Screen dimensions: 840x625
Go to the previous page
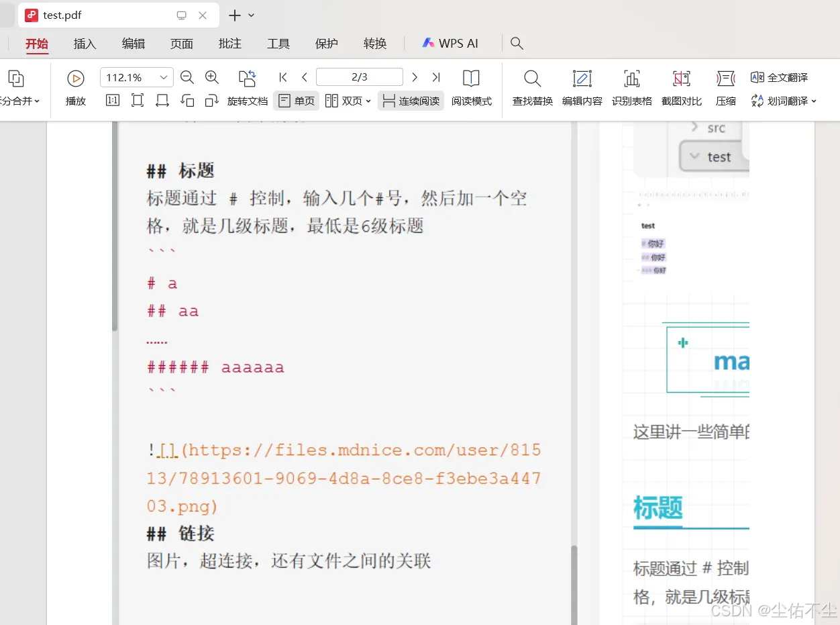click(304, 77)
